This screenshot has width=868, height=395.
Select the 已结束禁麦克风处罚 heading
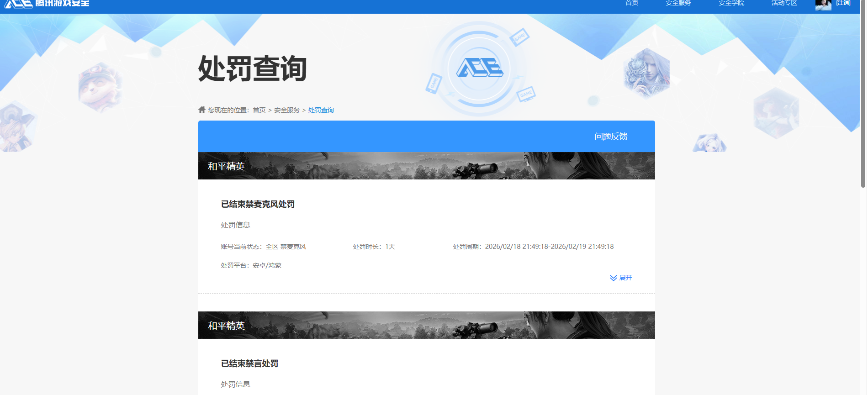pos(258,204)
